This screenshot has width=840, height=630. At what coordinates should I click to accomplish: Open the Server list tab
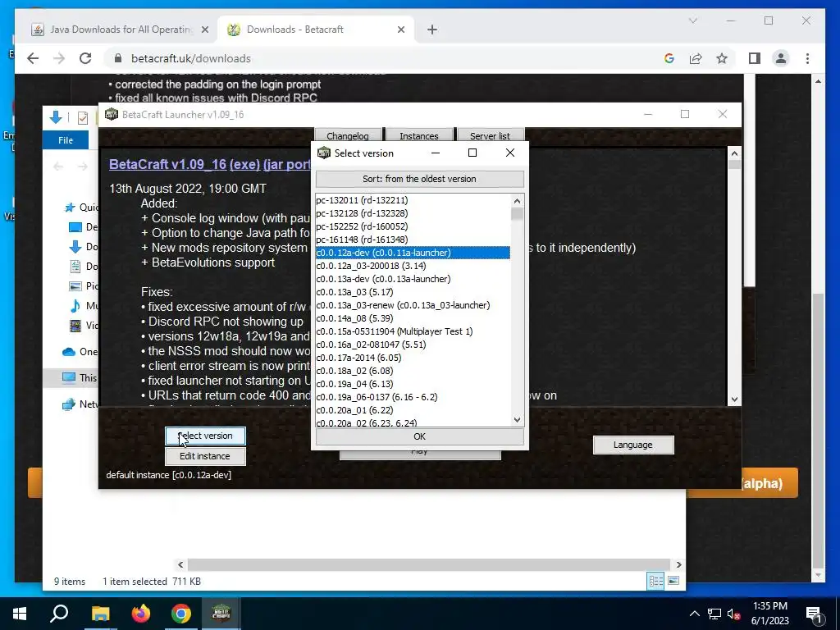click(490, 135)
